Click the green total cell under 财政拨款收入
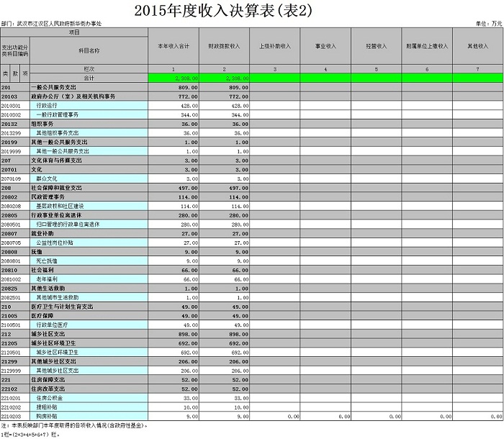504x439 pixels. (223, 77)
